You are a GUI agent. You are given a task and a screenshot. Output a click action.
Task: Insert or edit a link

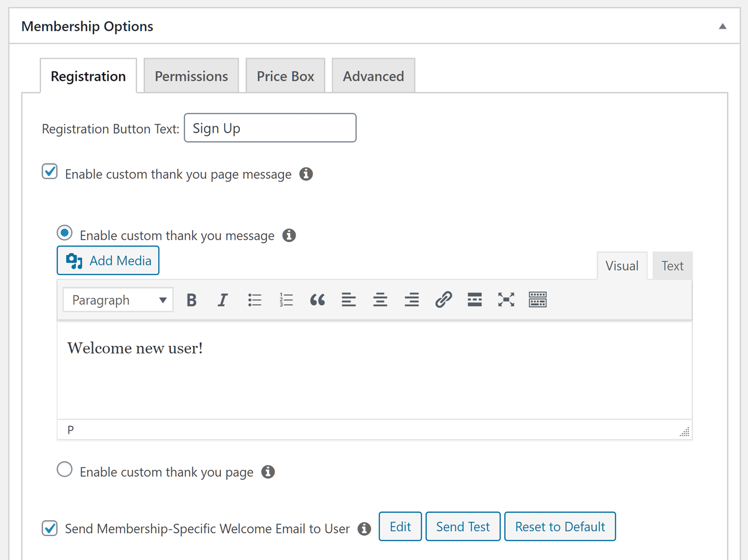pyautogui.click(x=443, y=300)
